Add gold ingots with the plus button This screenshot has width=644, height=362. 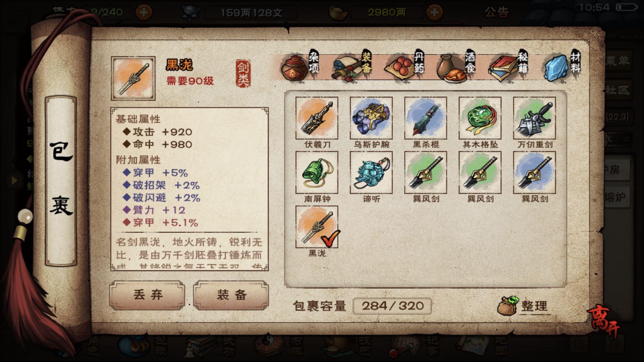coord(434,13)
